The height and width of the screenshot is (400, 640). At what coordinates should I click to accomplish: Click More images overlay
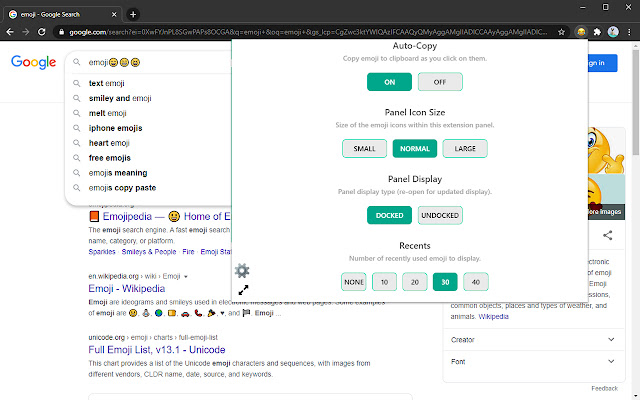pos(606,212)
